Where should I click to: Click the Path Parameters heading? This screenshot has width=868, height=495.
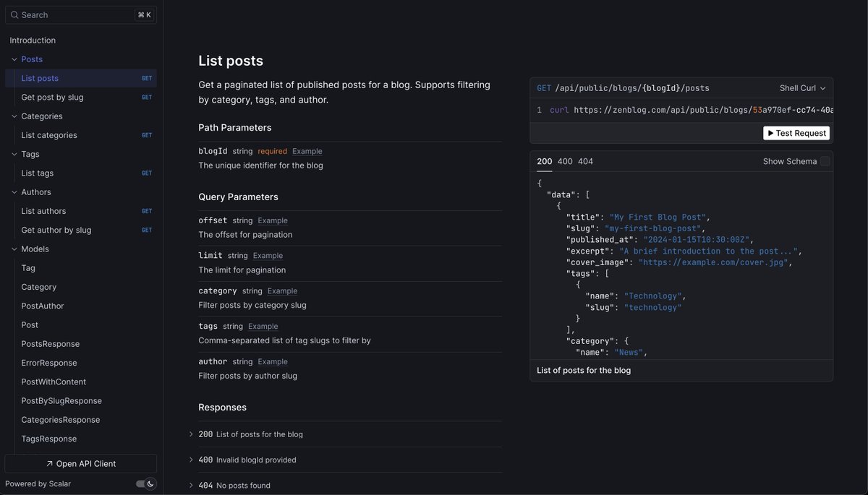235,128
